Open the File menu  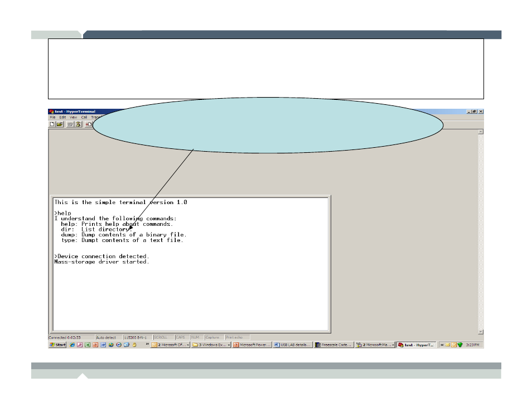[x=52, y=118]
